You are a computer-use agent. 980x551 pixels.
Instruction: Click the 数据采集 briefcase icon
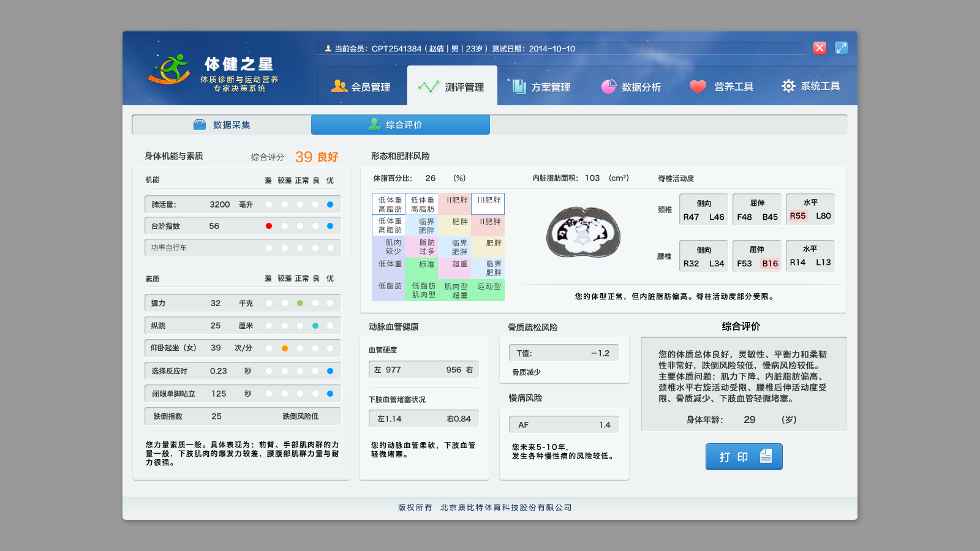[200, 124]
